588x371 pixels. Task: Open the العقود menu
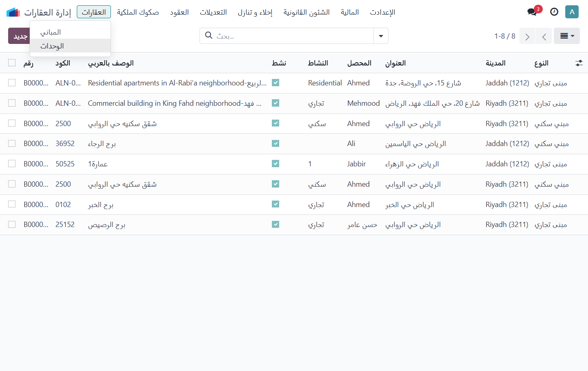pos(179,12)
